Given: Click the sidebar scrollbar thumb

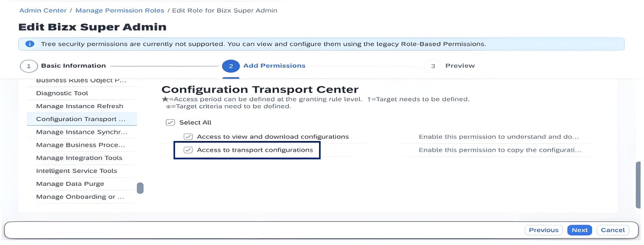Looking at the screenshot, I should 141,188.
